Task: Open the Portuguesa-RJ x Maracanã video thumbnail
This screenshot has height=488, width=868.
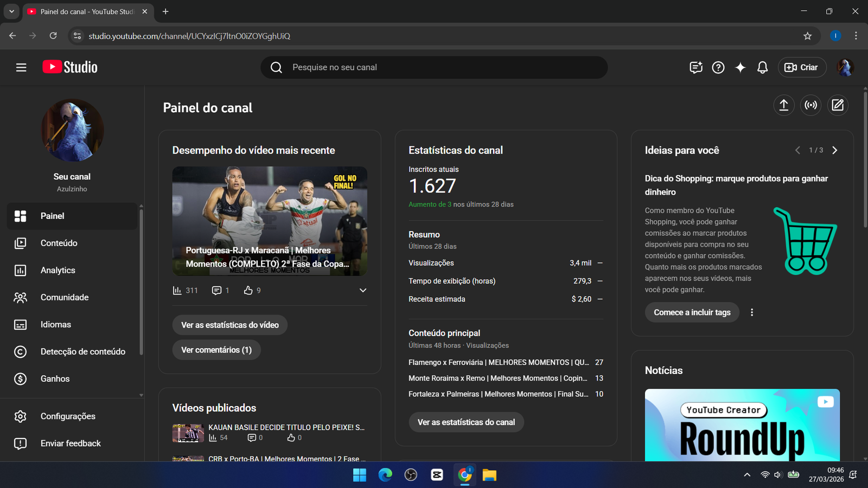Action: pyautogui.click(x=270, y=221)
